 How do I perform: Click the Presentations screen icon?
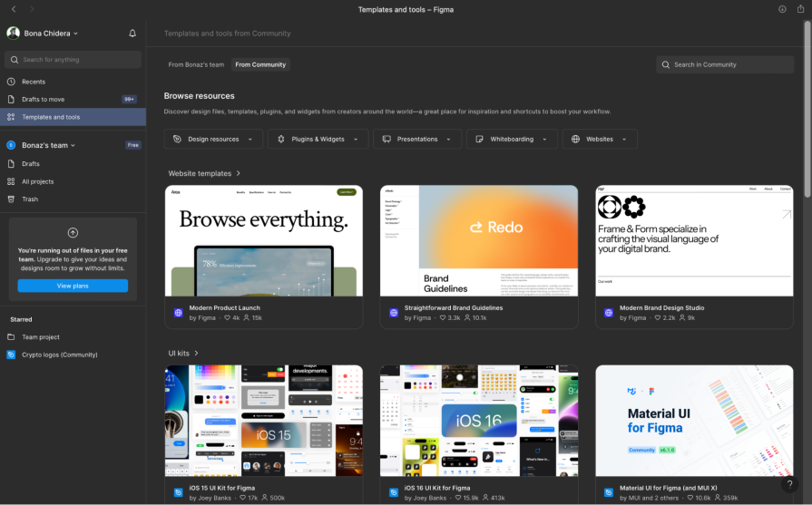click(x=386, y=140)
